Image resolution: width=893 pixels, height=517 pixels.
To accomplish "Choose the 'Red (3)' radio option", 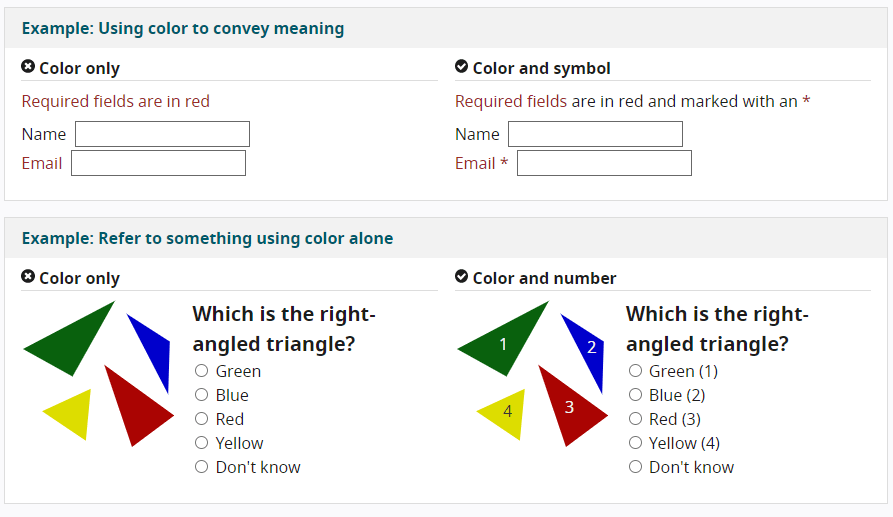I will 636,419.
